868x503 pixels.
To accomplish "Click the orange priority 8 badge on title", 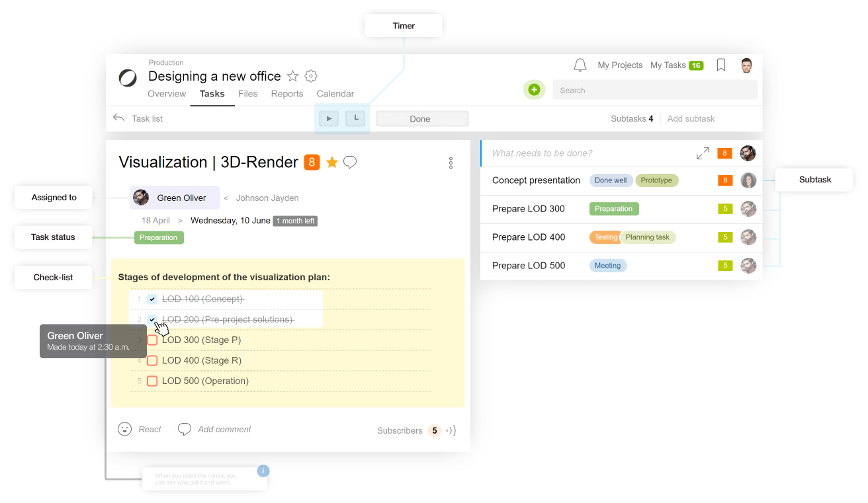I will [312, 162].
